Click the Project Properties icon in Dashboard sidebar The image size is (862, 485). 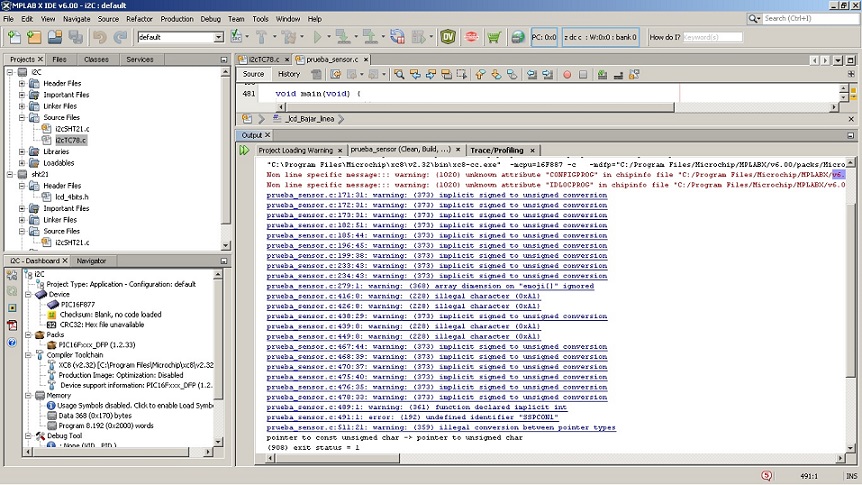click(12, 275)
